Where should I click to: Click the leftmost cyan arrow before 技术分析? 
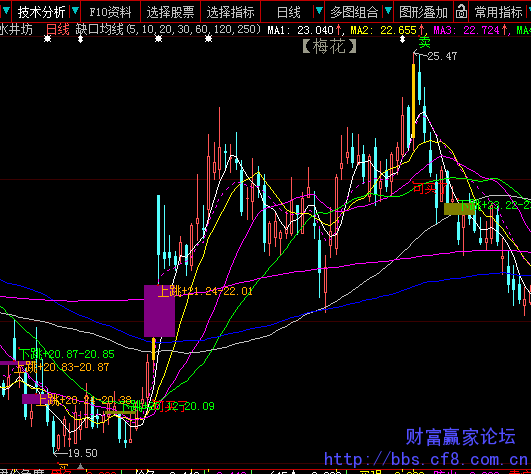6,12
